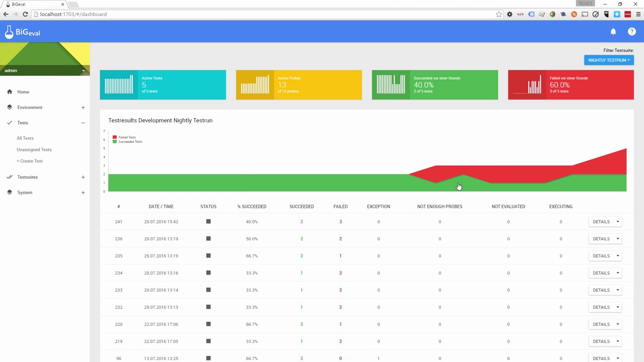Expand the Environment section plus

(83, 107)
